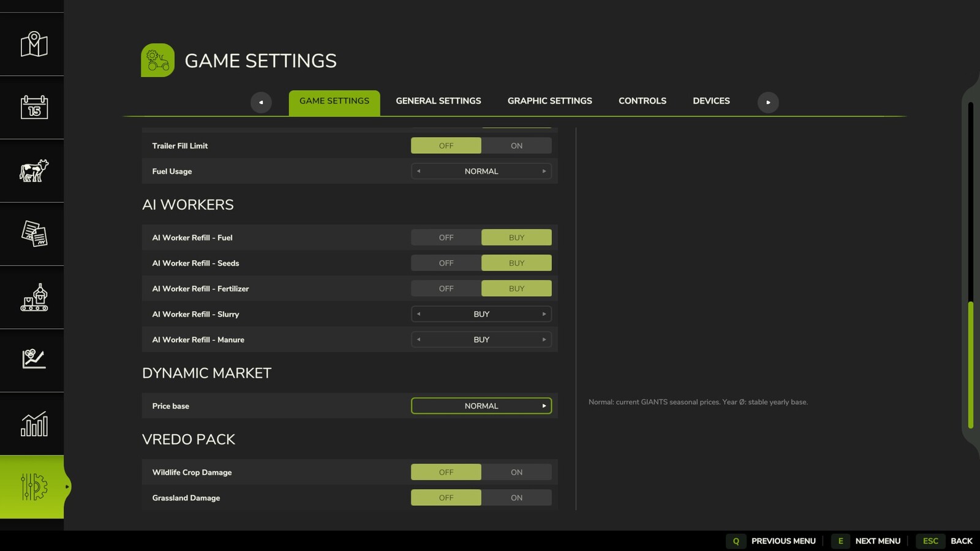The width and height of the screenshot is (980, 551).
Task: Click the DYNAMIC MARKET section heading
Action: (206, 373)
